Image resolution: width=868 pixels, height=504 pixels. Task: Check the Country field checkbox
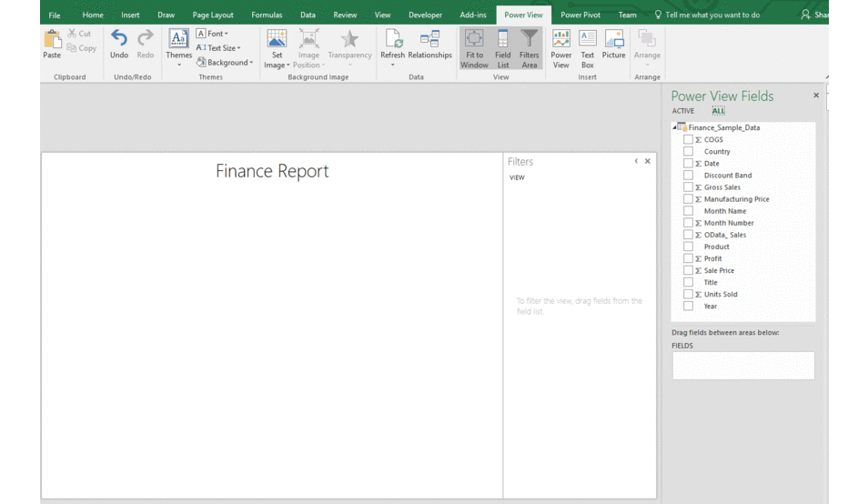tap(688, 151)
